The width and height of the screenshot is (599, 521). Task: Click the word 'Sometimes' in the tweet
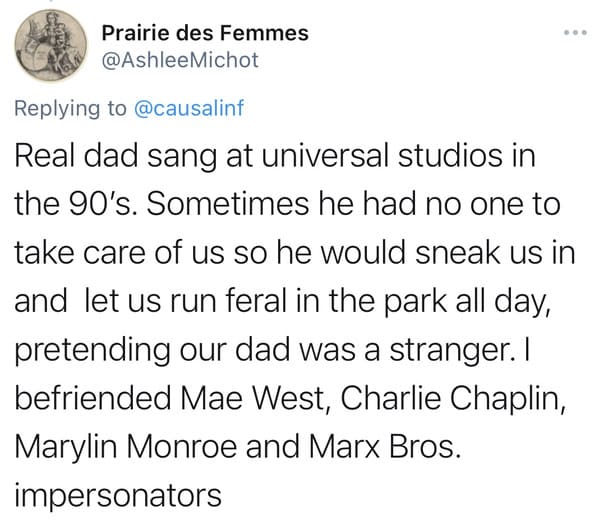click(227, 204)
